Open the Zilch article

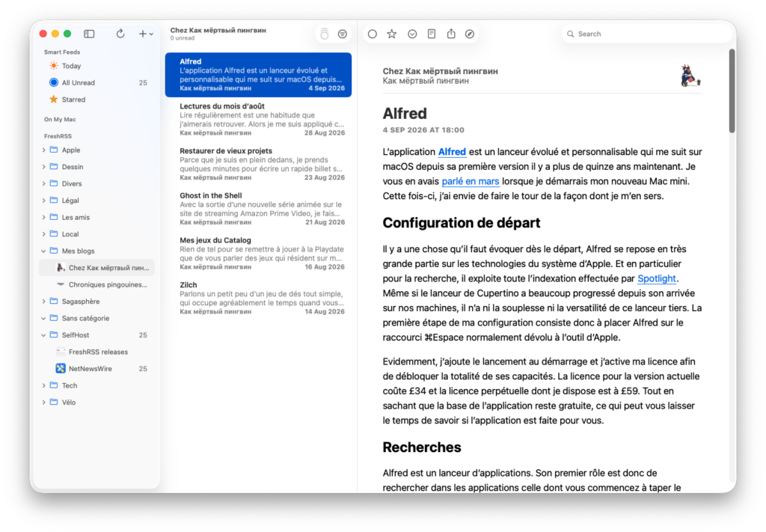pos(258,298)
